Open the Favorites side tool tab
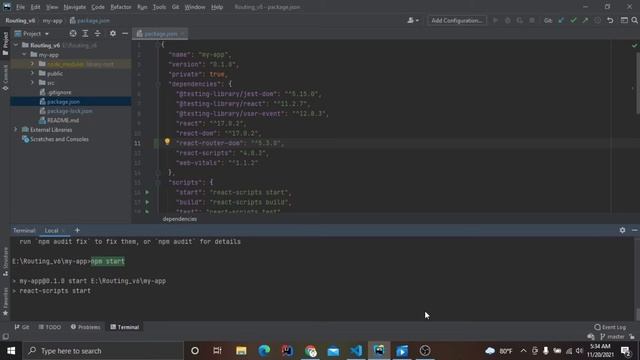 (x=5, y=301)
